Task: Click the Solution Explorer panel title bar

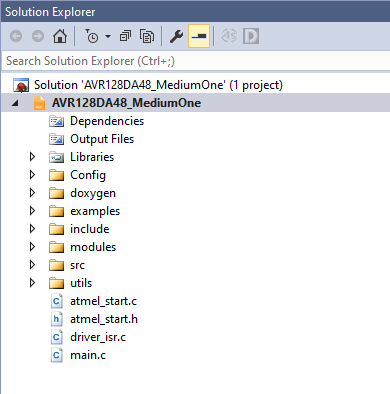Action: [x=195, y=12]
